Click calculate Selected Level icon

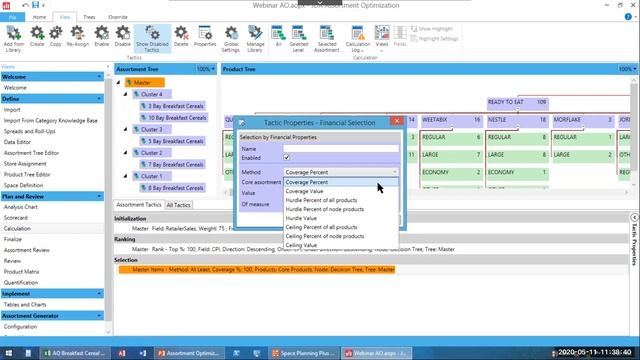299,39
